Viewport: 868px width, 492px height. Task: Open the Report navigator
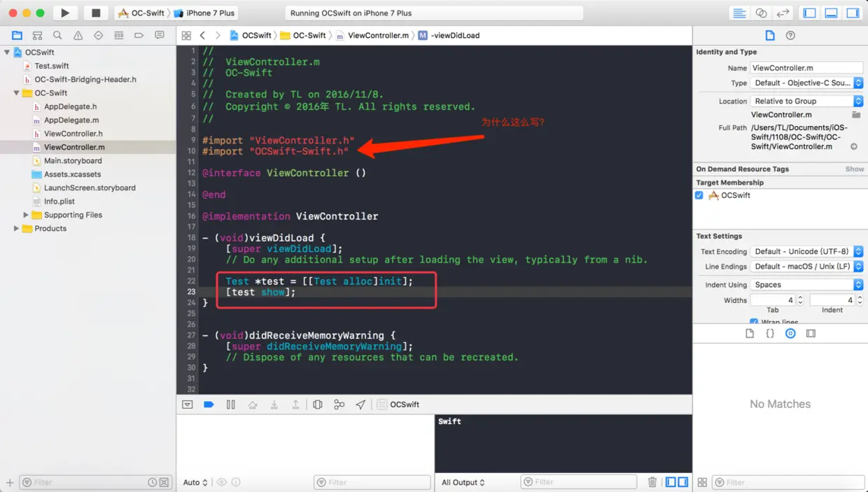coord(160,35)
